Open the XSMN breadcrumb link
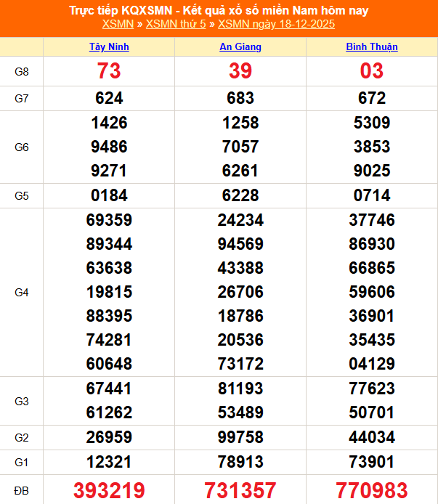Screen dimensions: 438x504 117,24
